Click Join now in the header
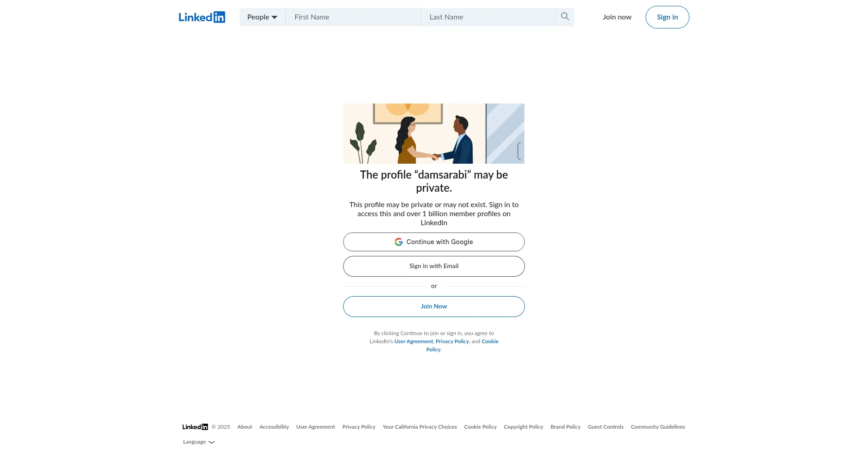868x449 pixels. (617, 17)
